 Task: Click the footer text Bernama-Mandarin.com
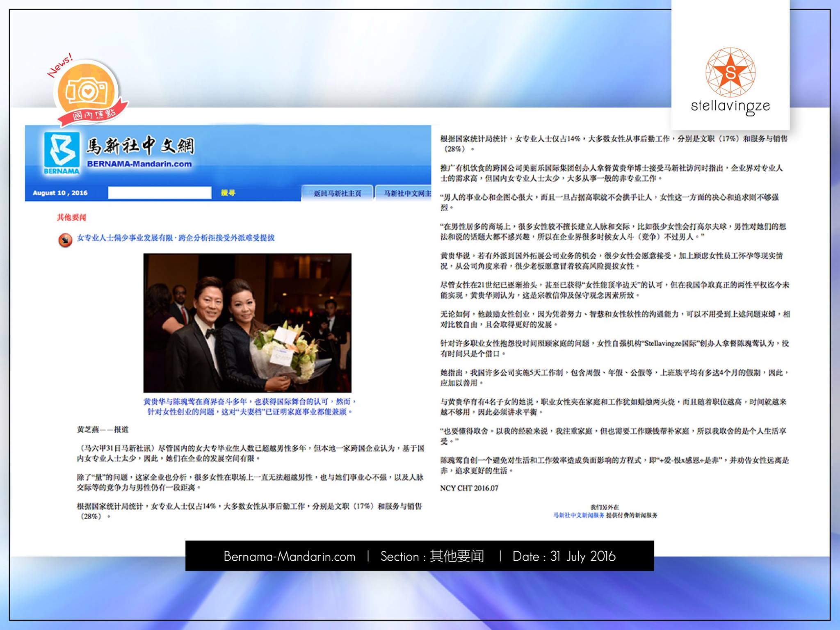290,556
